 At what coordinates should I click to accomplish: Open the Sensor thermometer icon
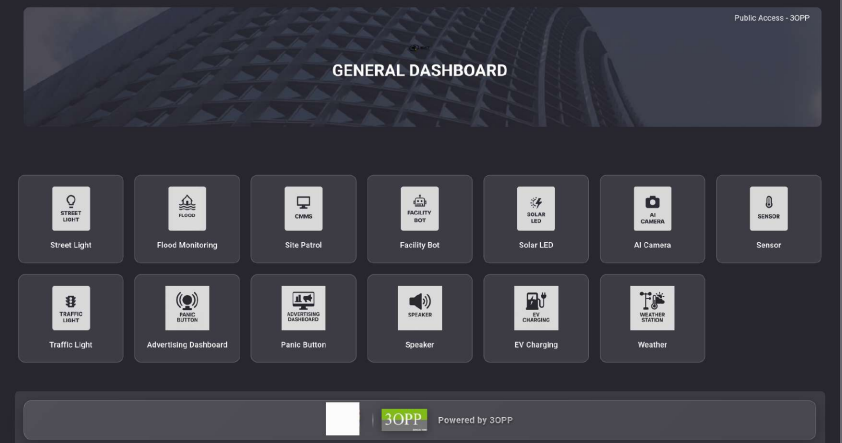tap(768, 208)
